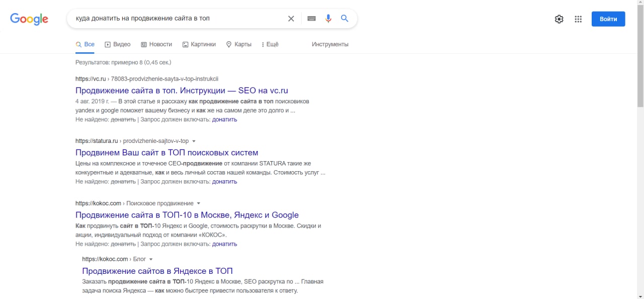644x299 pixels.
Task: Select the Все tab
Action: (x=85, y=44)
